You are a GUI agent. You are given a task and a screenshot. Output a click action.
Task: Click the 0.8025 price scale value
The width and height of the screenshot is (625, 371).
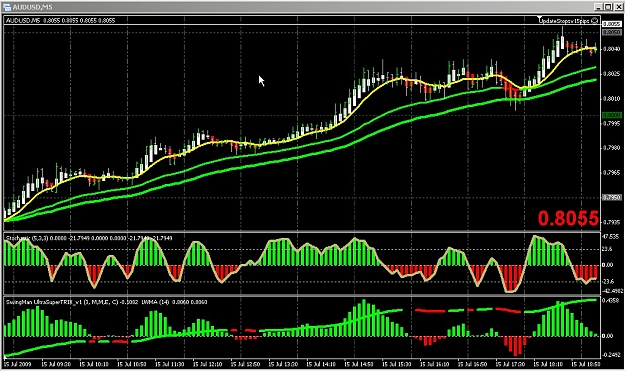tap(611, 74)
